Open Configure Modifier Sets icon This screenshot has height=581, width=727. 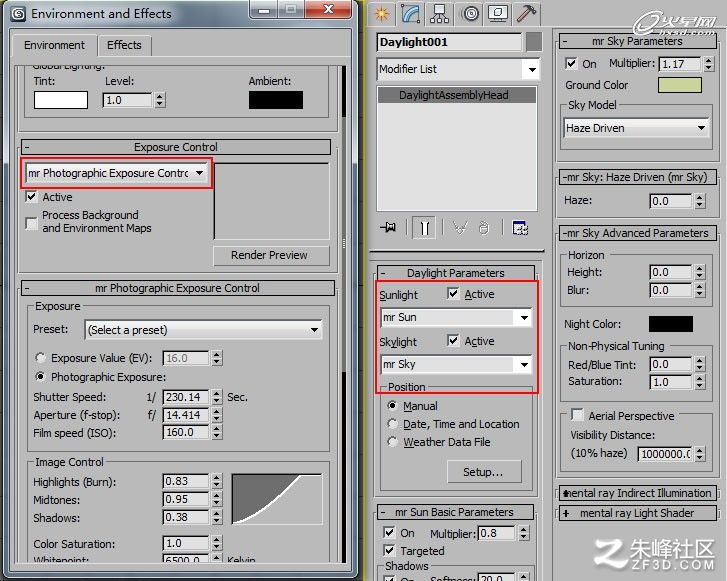[x=520, y=228]
